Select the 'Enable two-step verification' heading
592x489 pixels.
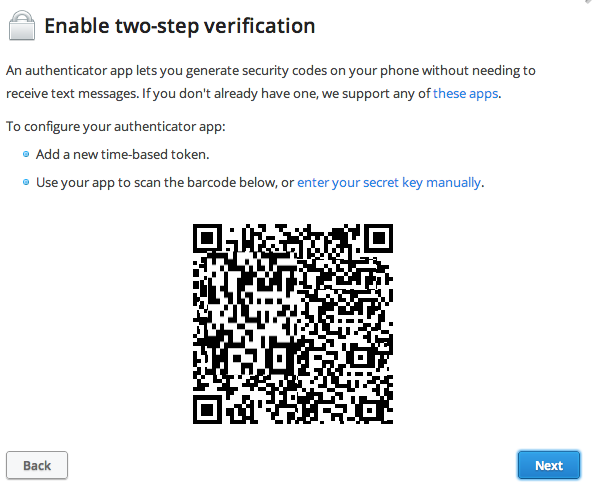pos(180,26)
